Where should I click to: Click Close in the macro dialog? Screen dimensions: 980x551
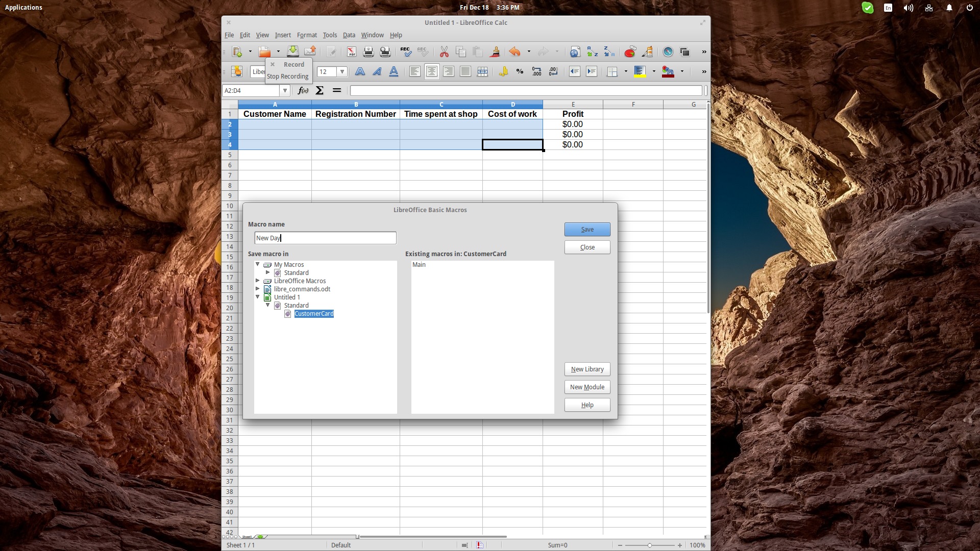click(587, 247)
